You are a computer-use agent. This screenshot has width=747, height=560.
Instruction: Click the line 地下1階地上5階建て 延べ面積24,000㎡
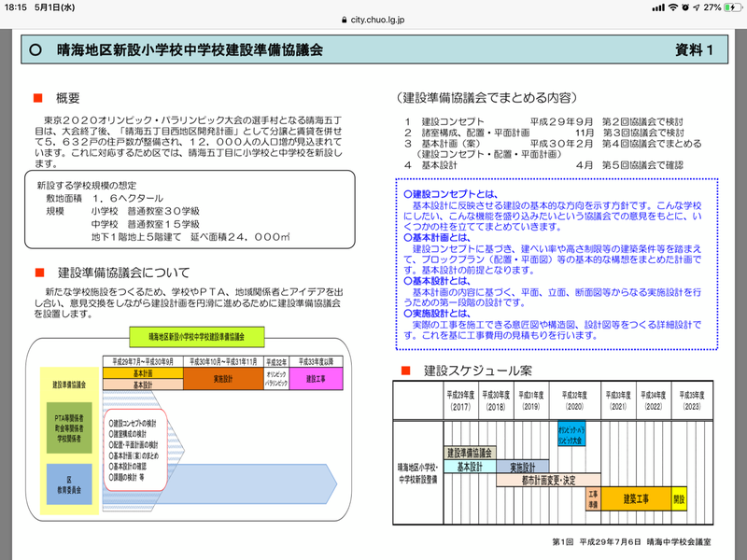pyautogui.click(x=190, y=237)
